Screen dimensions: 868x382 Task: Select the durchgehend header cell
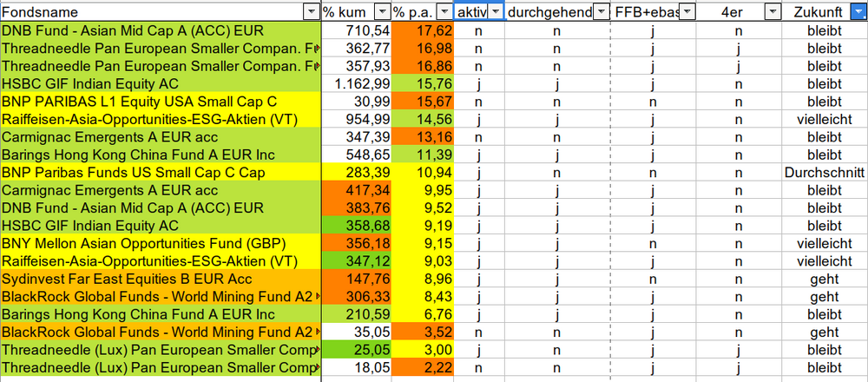click(x=557, y=11)
